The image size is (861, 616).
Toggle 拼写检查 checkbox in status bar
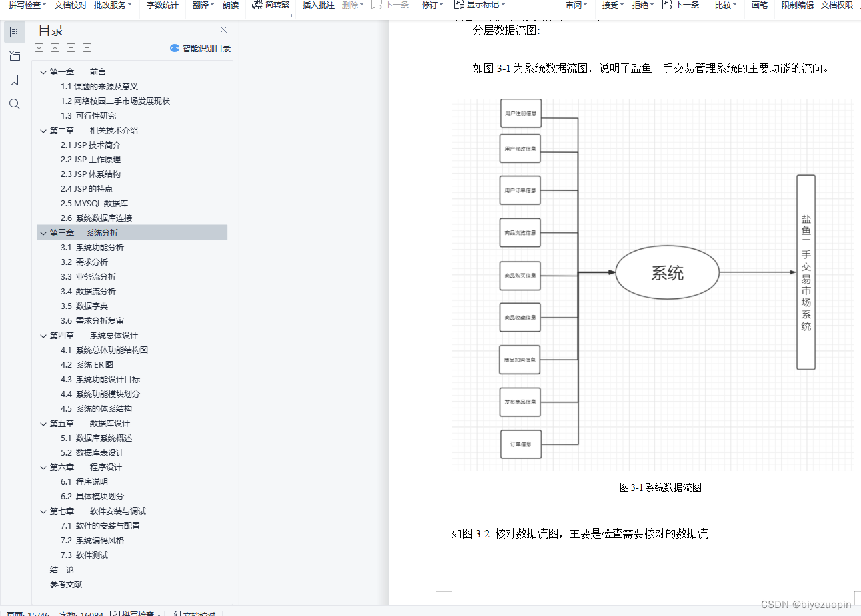[x=115, y=613]
